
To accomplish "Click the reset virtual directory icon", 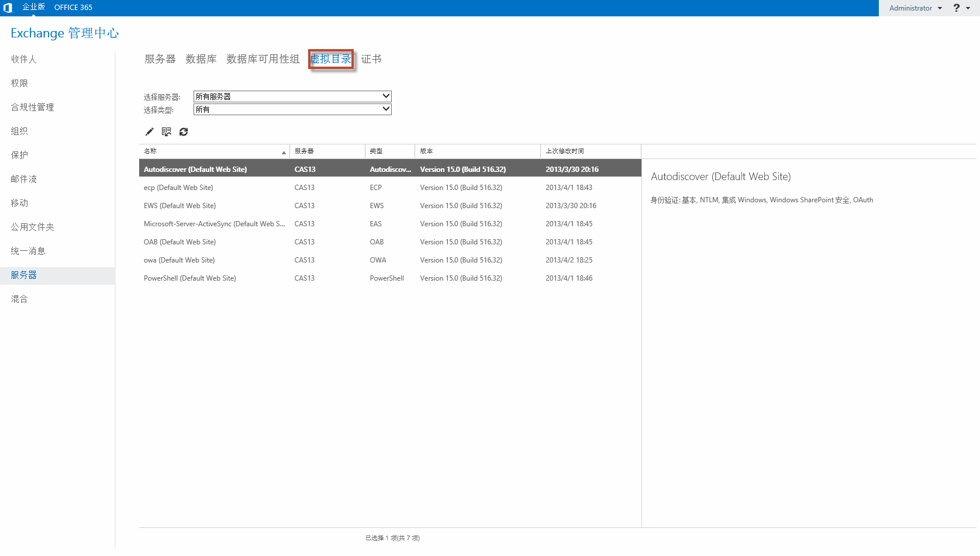I will point(167,132).
